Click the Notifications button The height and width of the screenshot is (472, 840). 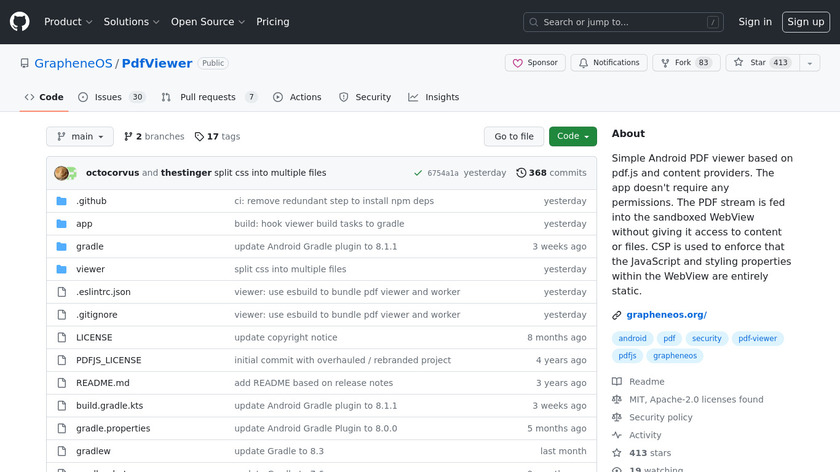(x=609, y=63)
